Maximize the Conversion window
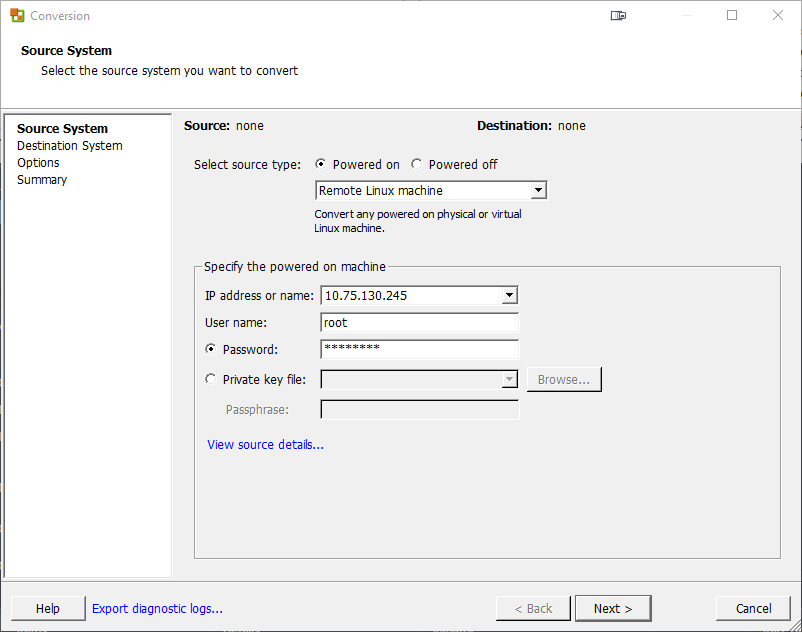Viewport: 802px width, 632px height. pos(732,16)
